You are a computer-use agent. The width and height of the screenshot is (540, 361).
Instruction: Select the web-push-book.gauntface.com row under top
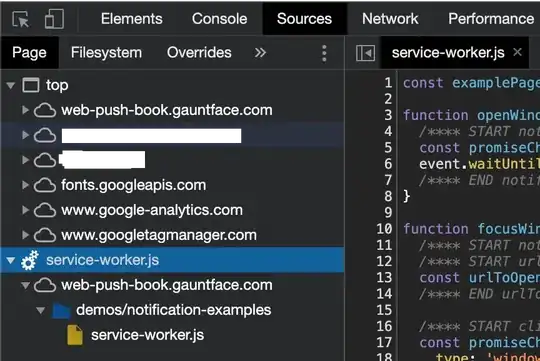(172, 110)
